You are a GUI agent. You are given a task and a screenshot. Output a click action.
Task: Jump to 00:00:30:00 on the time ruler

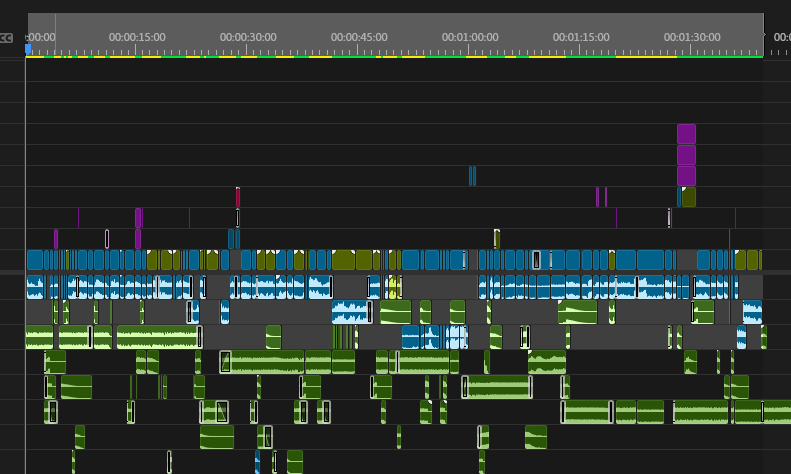(x=248, y=37)
